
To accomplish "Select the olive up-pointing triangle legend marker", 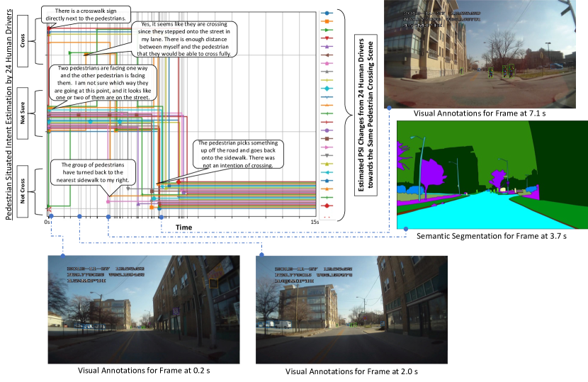I will pos(327,164).
